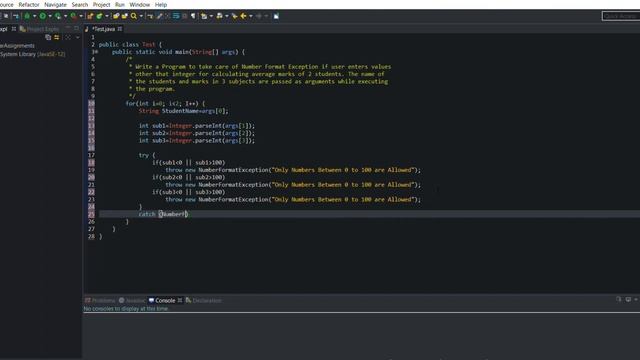Open the Project menu
Screen dimensions: 640x360
[101, 4]
